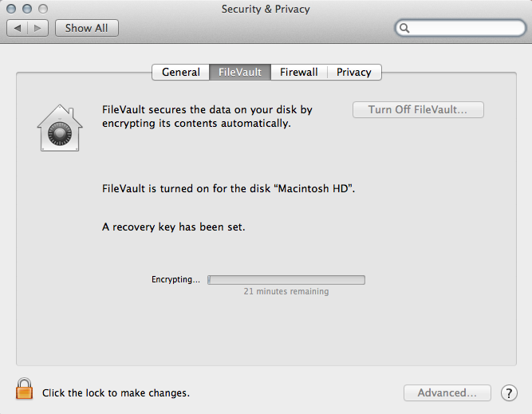Click the padlock icon to make changes
The image size is (532, 414).
tap(25, 390)
